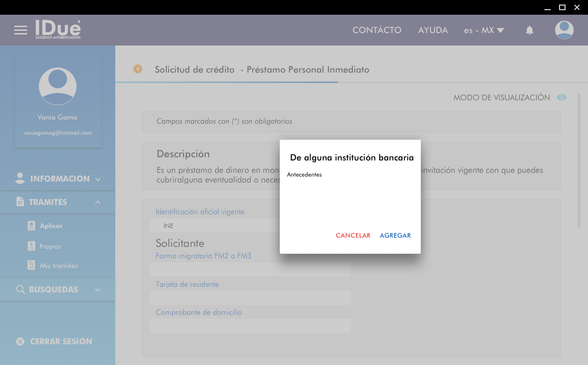Click the Cerrar Sesión X icon
Screen dimensions: 588x365
(20, 342)
